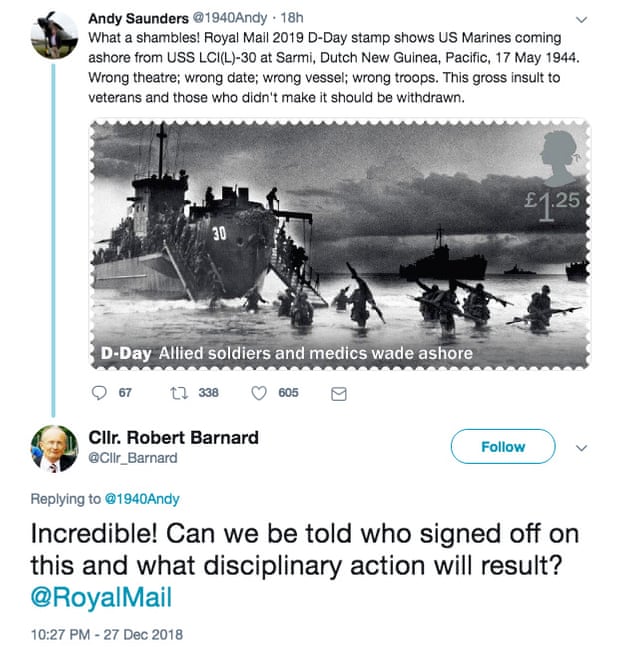620x656 pixels.
Task: Like the tweet with the heart icon
Action: [258, 393]
